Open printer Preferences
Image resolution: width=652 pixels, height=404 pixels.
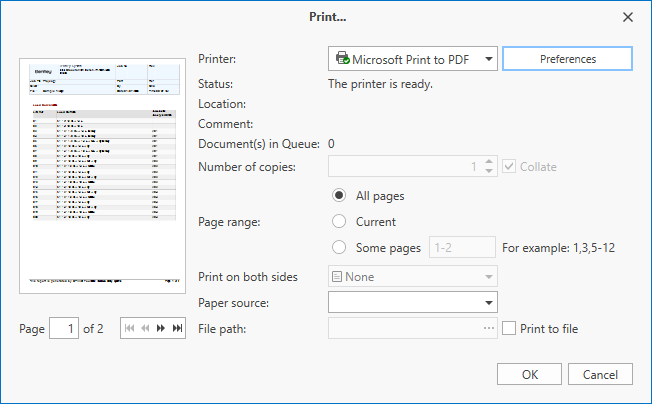tap(568, 59)
